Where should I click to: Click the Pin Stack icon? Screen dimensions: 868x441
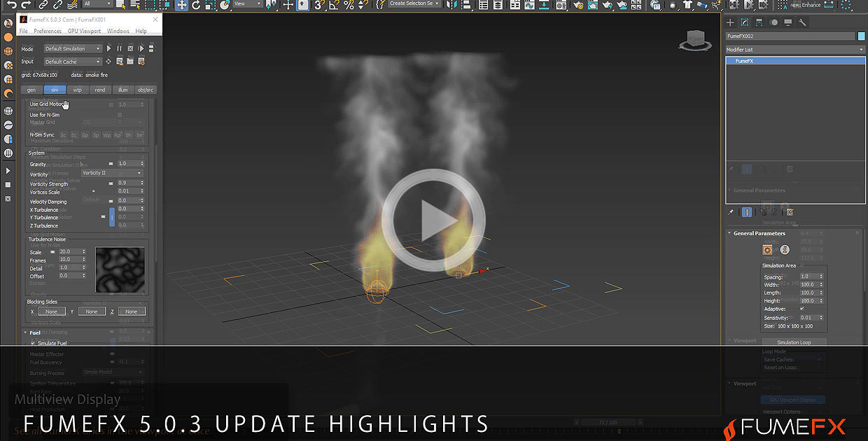[x=731, y=212]
